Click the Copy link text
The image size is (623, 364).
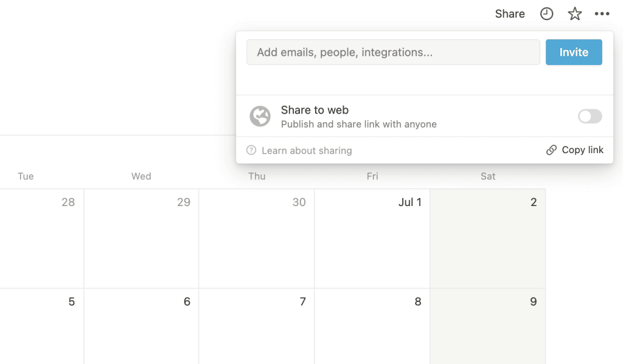click(582, 150)
